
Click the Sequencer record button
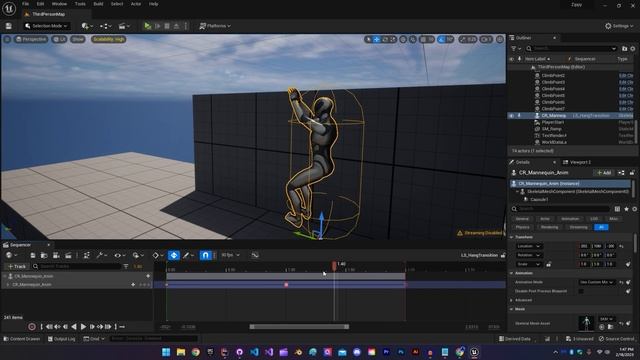[x=32, y=327]
